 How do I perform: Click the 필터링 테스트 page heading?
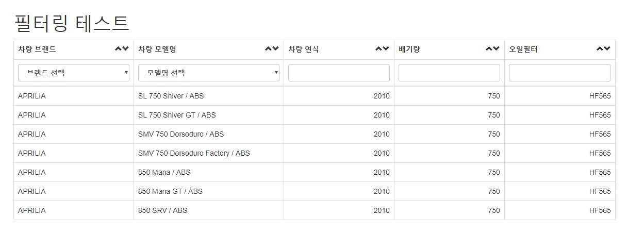point(72,23)
